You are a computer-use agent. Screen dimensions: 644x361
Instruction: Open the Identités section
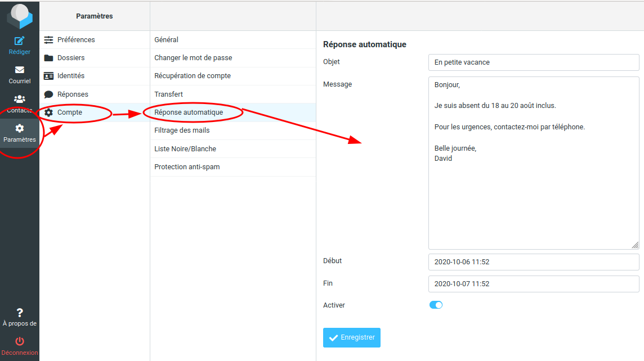pos(71,76)
